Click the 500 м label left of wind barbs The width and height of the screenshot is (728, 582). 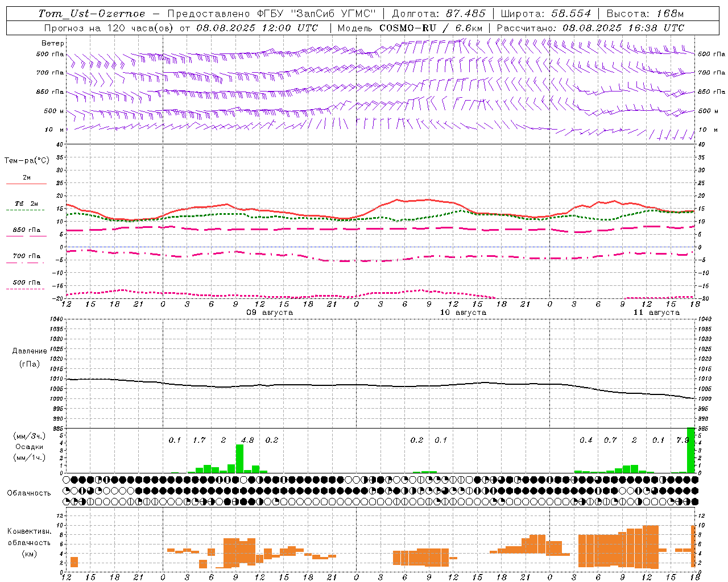point(54,111)
